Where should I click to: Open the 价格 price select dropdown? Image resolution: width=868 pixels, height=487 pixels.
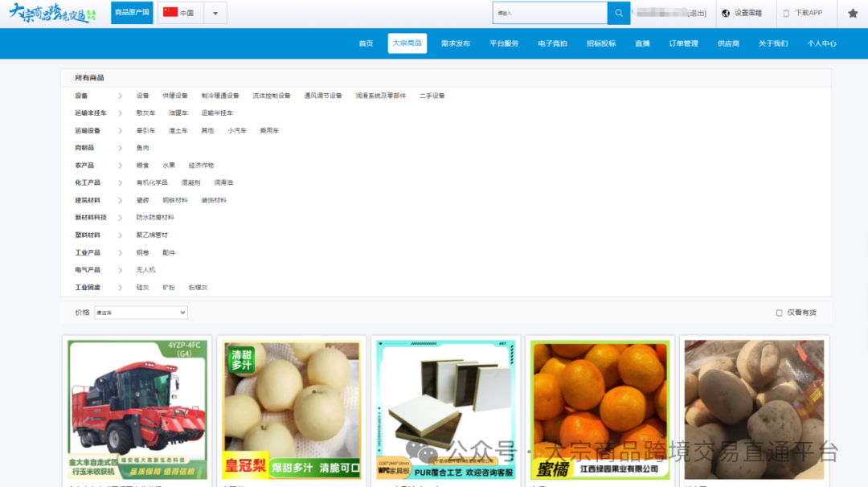tap(141, 313)
